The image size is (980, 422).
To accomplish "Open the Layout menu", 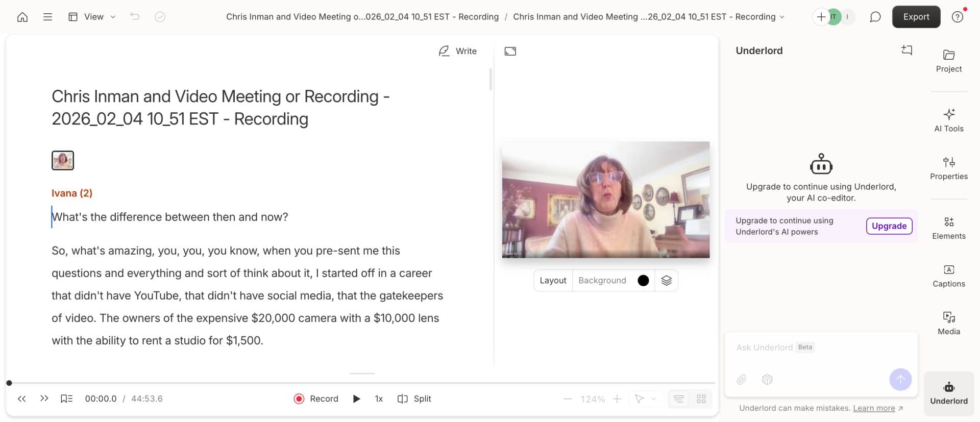I will pyautogui.click(x=553, y=281).
